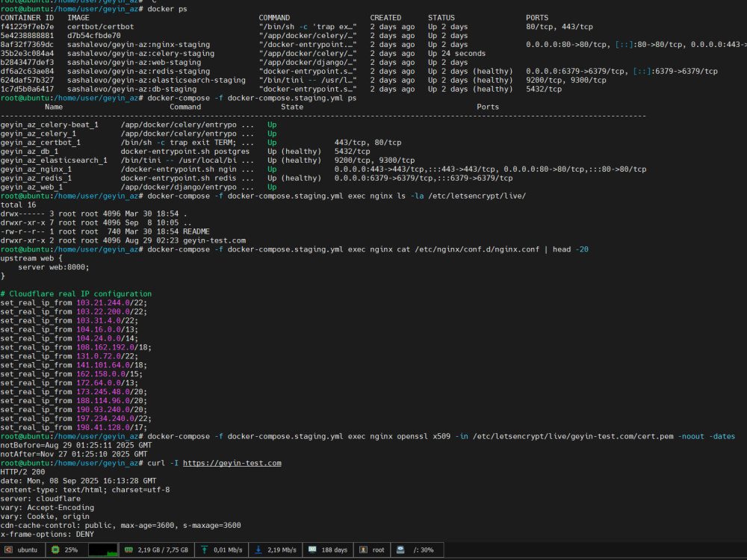Click the 'vary: Accept-Encoding' header line
Viewport: 747px width, 560px height.
(47, 508)
